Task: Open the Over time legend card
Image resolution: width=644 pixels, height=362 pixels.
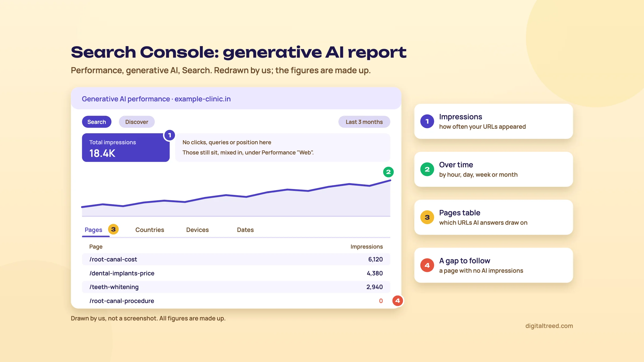Action: [493, 169]
